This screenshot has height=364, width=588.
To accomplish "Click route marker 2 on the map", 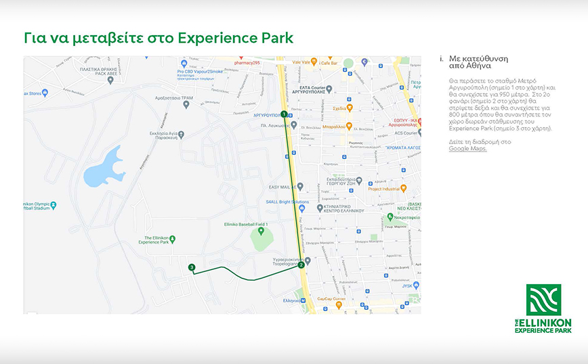I will (x=301, y=265).
